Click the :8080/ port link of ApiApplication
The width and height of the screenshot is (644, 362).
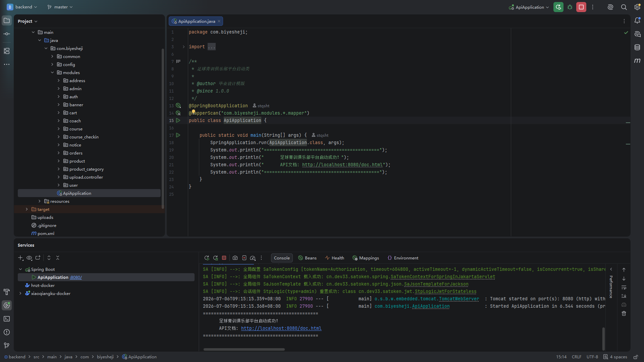[x=76, y=277]
